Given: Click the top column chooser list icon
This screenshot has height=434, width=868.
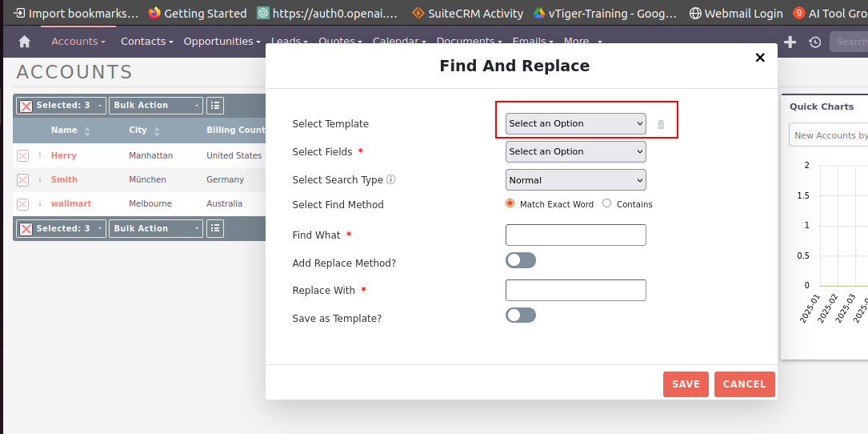Looking at the screenshot, I should tap(214, 106).
